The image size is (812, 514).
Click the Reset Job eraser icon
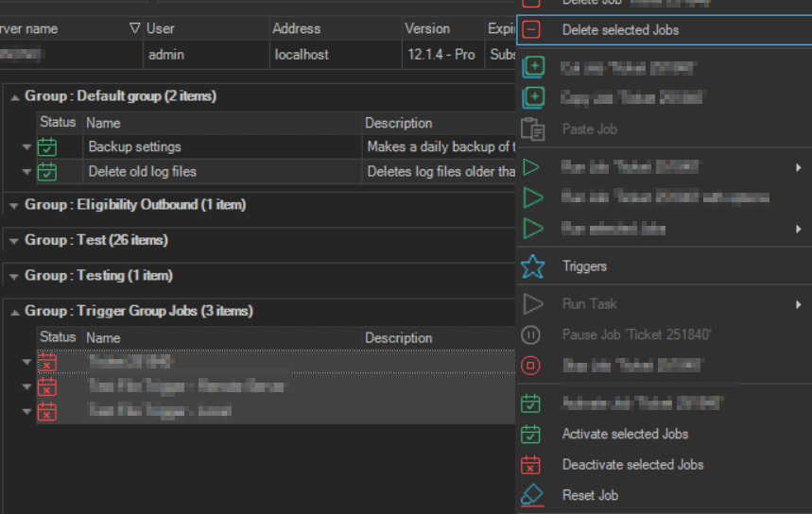click(533, 495)
